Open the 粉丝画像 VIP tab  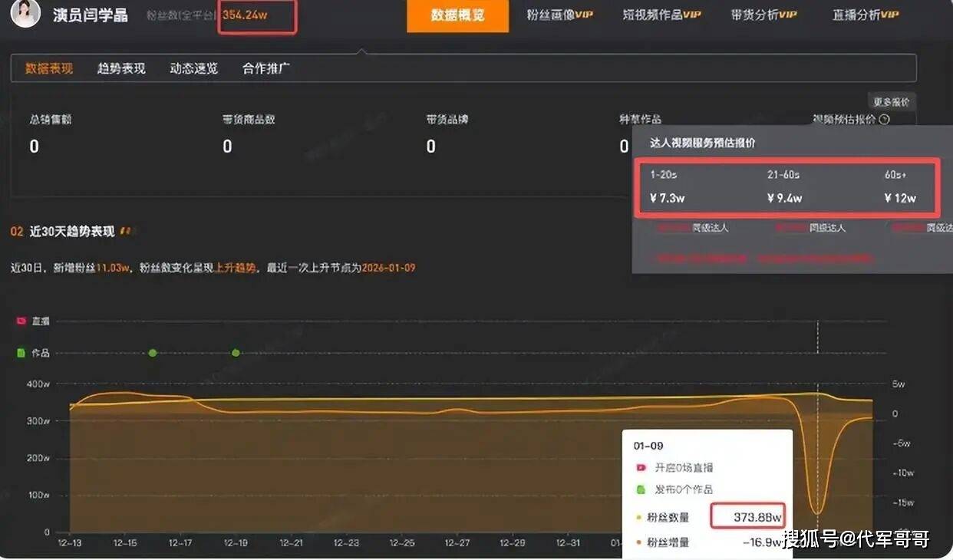click(x=560, y=15)
